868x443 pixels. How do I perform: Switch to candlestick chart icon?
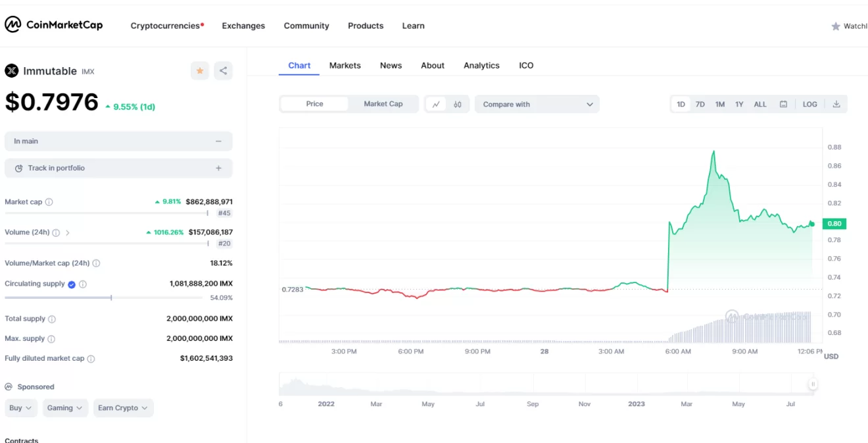coord(458,104)
